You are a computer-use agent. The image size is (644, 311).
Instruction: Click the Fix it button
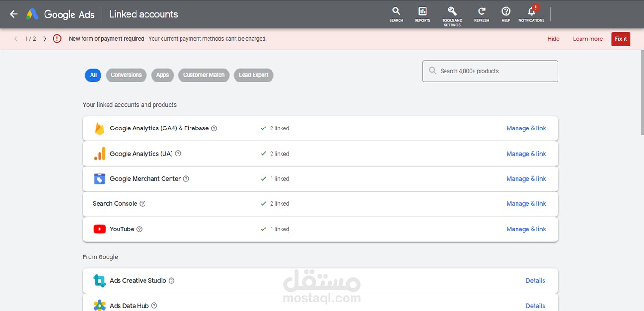click(621, 39)
